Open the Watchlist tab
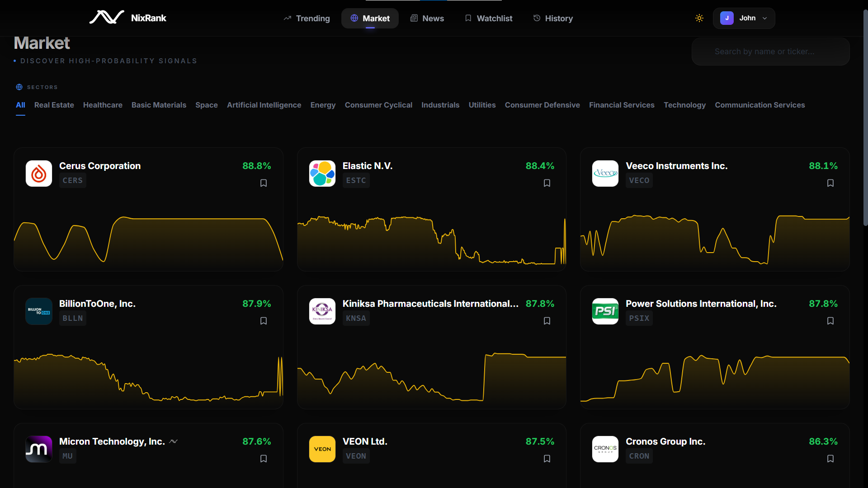Screen dimensions: 868x488 488,18
